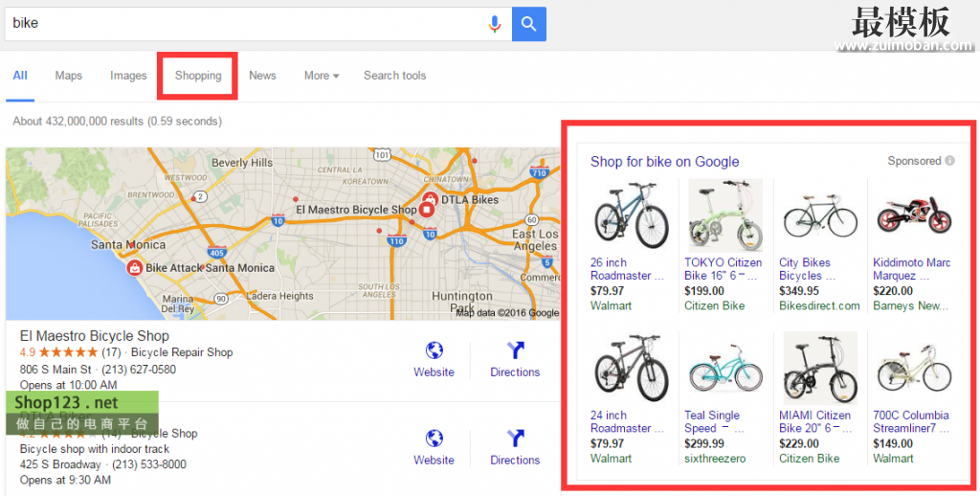This screenshot has height=496, width=980.
Task: Click El Maestro Bicycle Shop Directions icon
Action: (515, 350)
